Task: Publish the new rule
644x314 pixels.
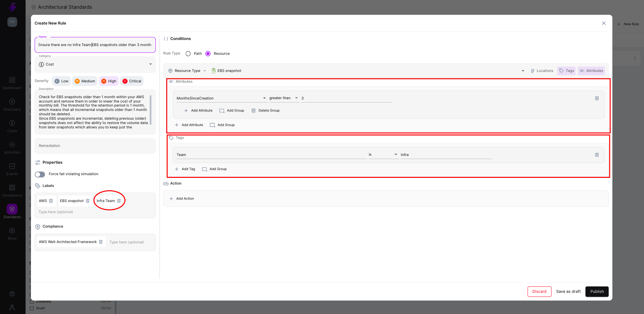Action: click(x=597, y=291)
